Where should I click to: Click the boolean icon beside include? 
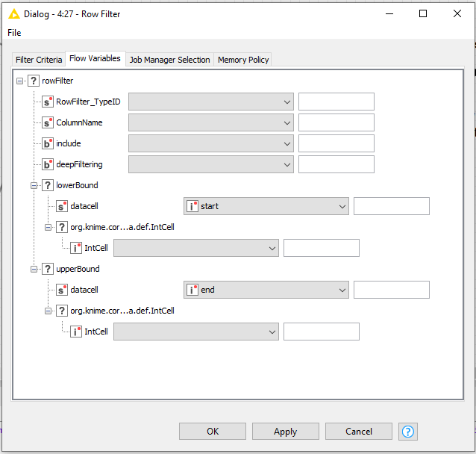pos(48,143)
